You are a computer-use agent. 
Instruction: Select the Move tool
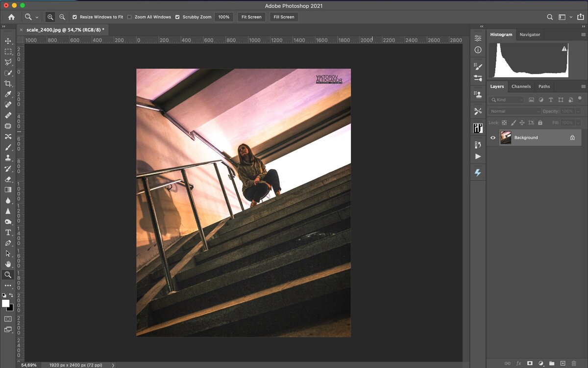[7, 41]
